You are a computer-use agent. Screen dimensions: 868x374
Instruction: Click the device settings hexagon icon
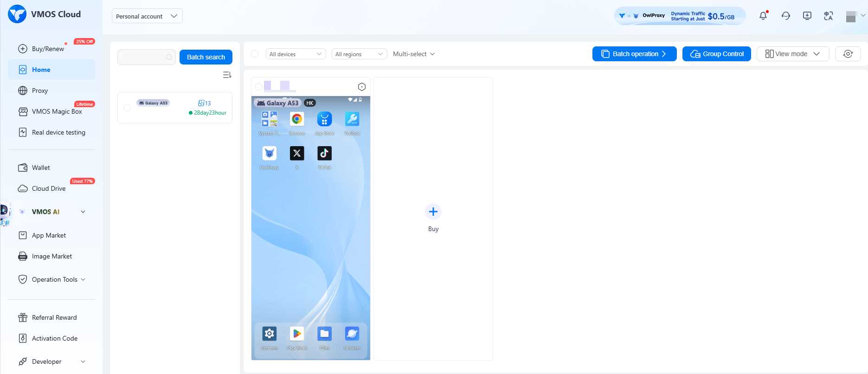tap(362, 87)
